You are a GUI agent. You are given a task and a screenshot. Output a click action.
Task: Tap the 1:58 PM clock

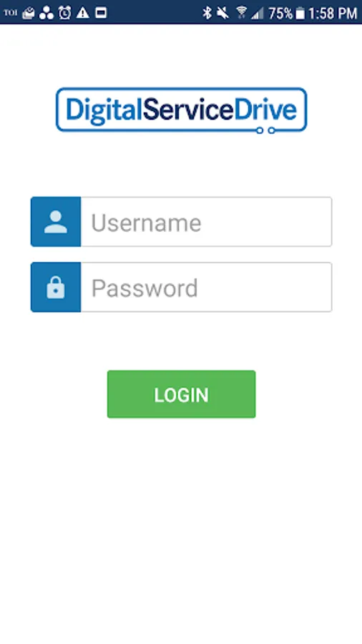tap(333, 14)
